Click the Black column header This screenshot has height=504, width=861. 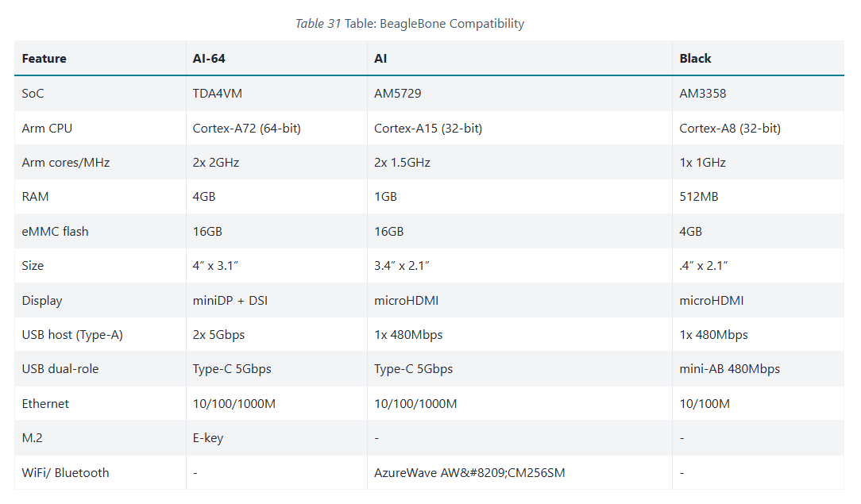click(x=695, y=59)
